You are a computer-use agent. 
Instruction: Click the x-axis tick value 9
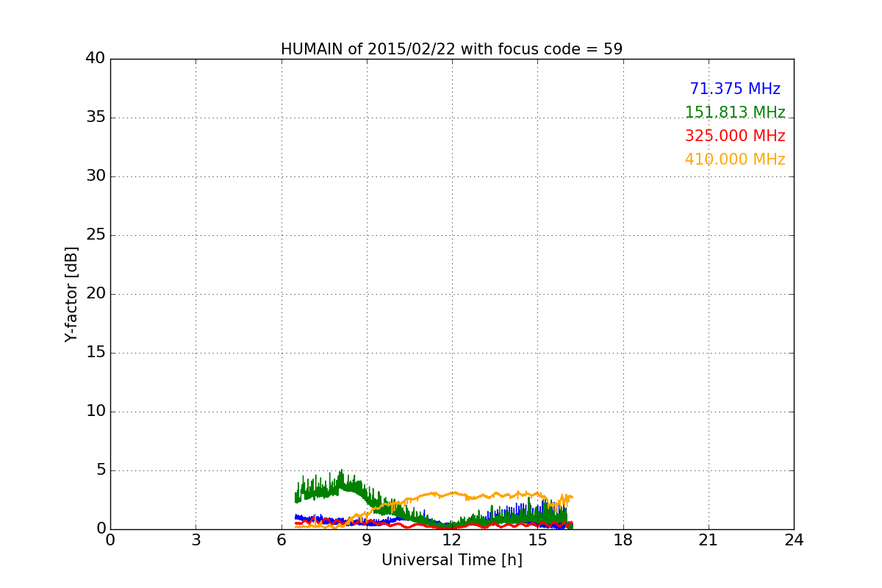coord(367,540)
